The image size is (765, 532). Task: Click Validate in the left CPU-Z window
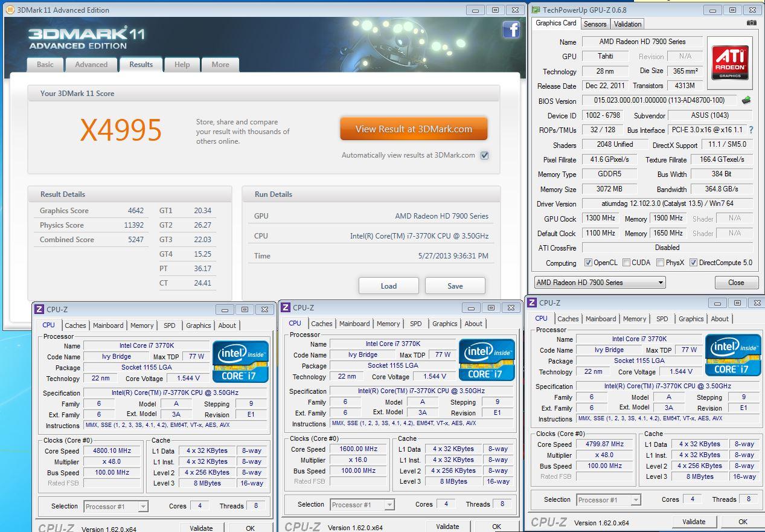pyautogui.click(x=201, y=528)
